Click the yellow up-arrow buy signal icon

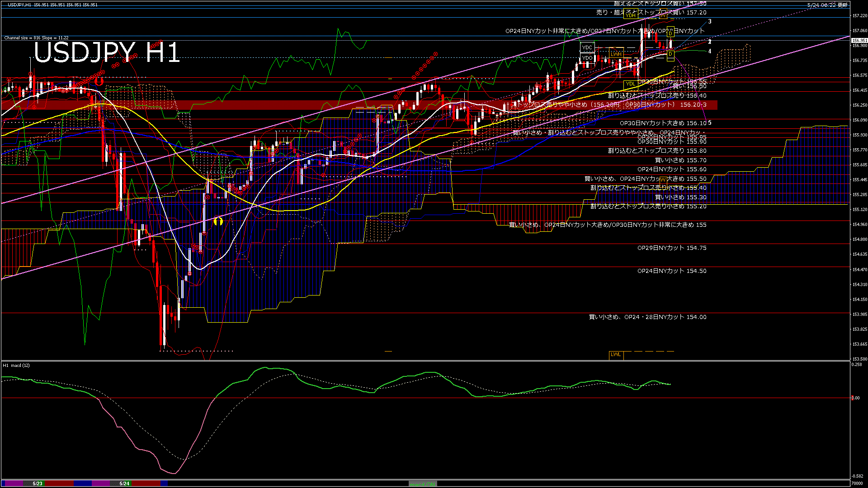218,221
